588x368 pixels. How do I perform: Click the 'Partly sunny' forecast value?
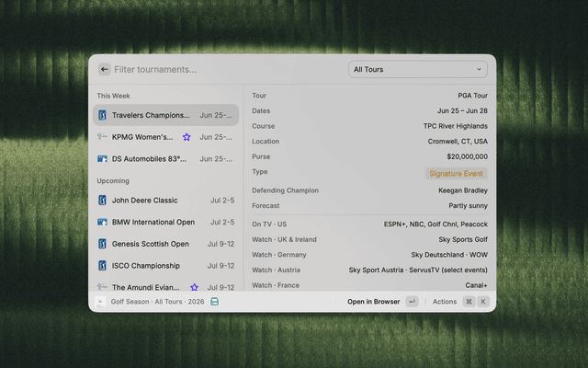tap(468, 206)
